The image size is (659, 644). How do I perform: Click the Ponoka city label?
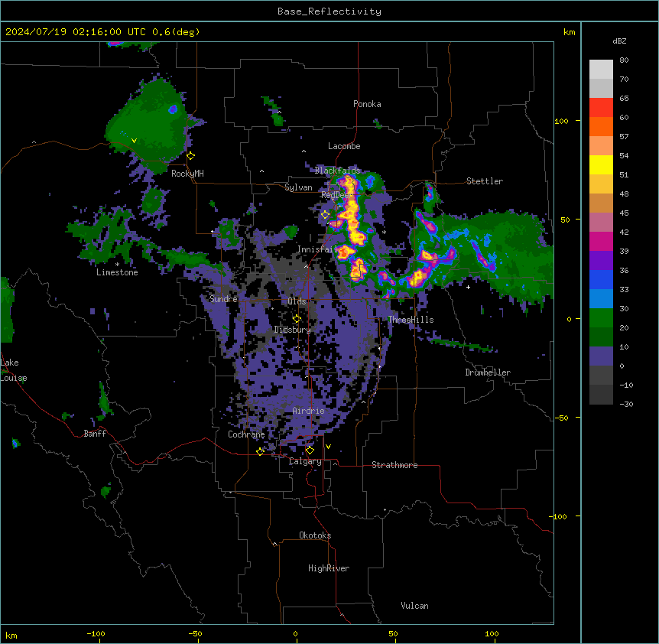pos(367,104)
